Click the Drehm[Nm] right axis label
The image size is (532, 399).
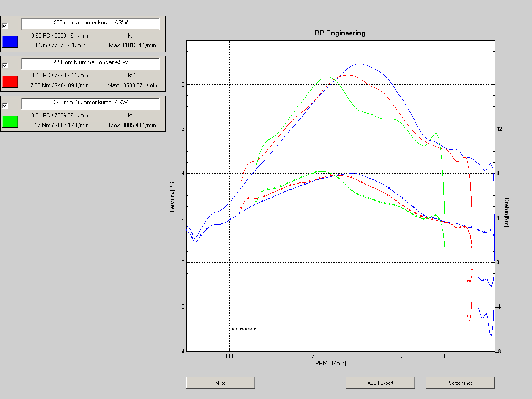pyautogui.click(x=507, y=212)
